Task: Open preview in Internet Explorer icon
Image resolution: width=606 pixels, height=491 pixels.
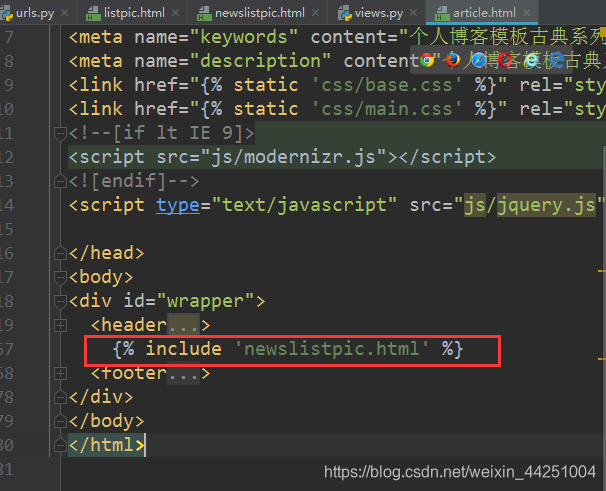Action: click(x=531, y=60)
